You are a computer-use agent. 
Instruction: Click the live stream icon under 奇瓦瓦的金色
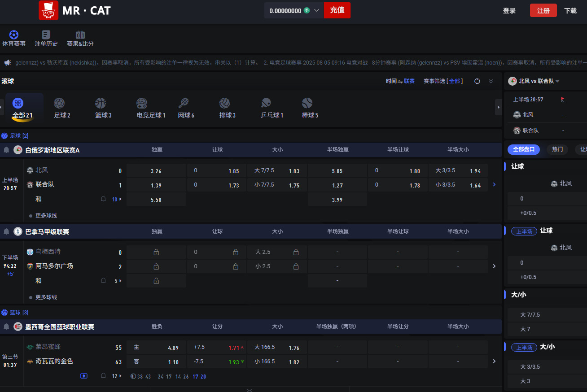(x=84, y=376)
